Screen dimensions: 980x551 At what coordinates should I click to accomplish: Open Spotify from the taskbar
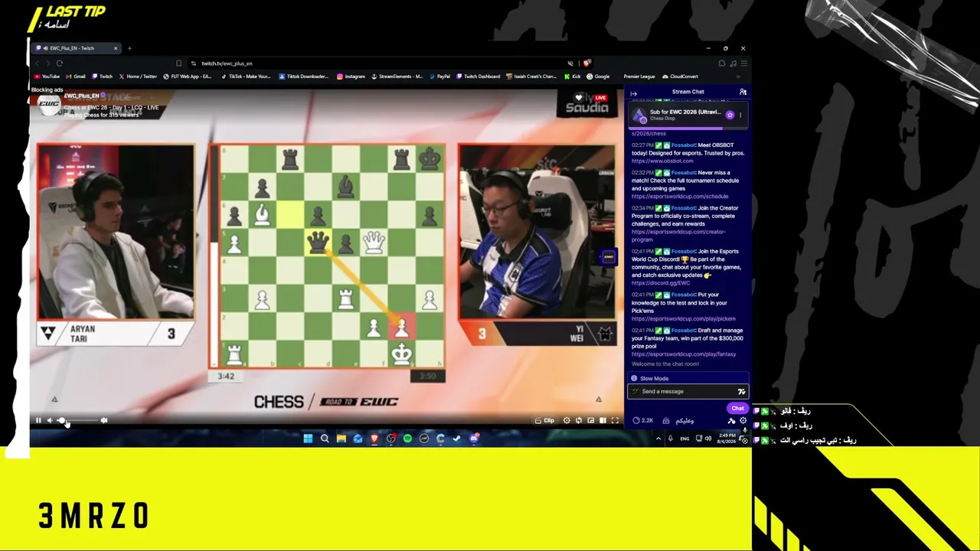(407, 439)
